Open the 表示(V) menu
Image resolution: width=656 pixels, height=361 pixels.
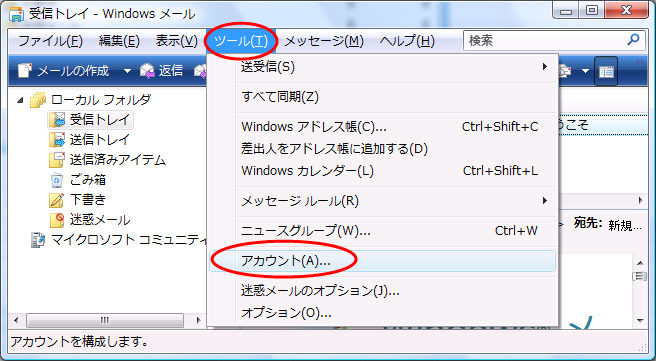tap(176, 41)
